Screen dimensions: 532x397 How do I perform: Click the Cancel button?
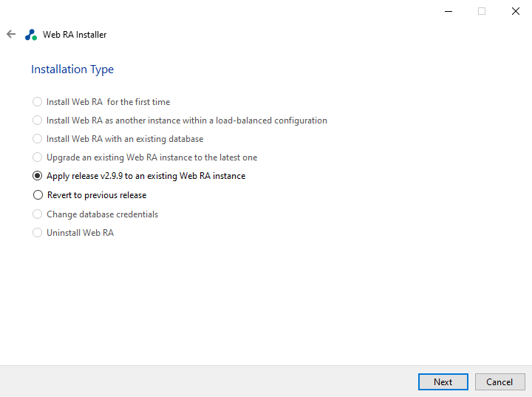[499, 381]
